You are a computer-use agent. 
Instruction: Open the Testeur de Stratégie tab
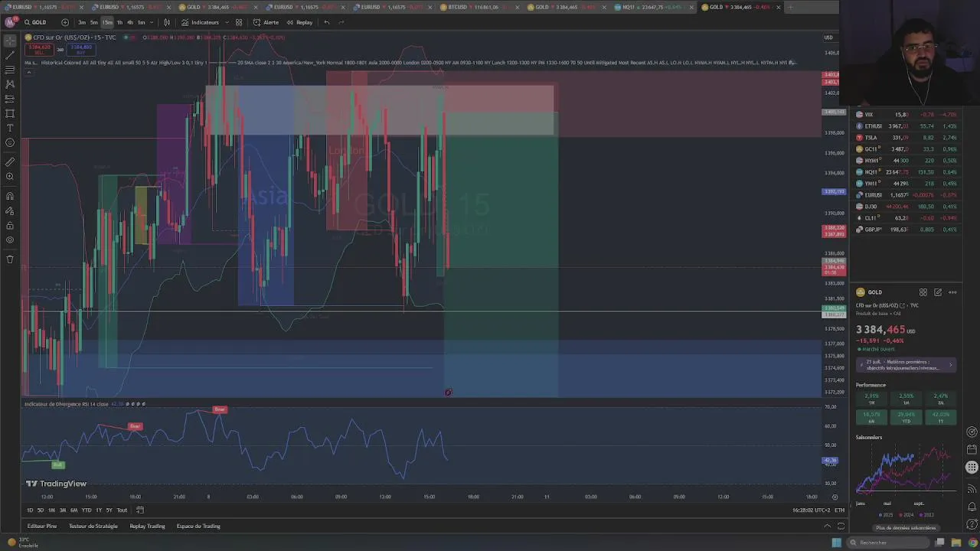coord(93,527)
